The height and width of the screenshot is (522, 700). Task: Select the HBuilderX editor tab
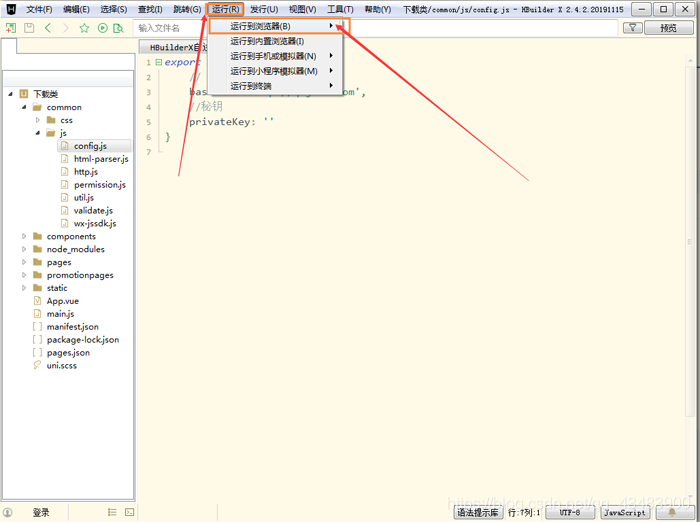[175, 47]
